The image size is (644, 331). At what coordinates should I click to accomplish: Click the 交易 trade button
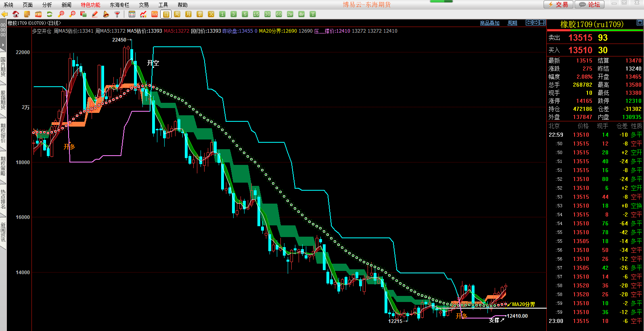[558, 4]
